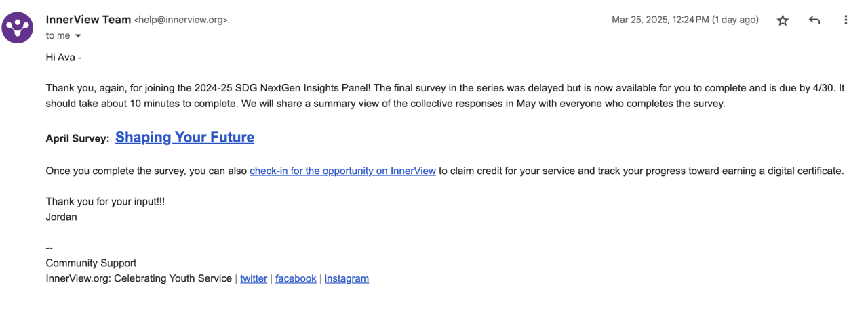Screen dimensions: 868x317
Task: Click the 'to me' recipient text
Action: click(58, 36)
